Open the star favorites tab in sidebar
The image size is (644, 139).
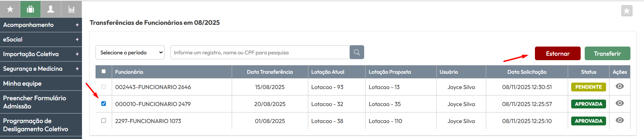tap(10, 9)
